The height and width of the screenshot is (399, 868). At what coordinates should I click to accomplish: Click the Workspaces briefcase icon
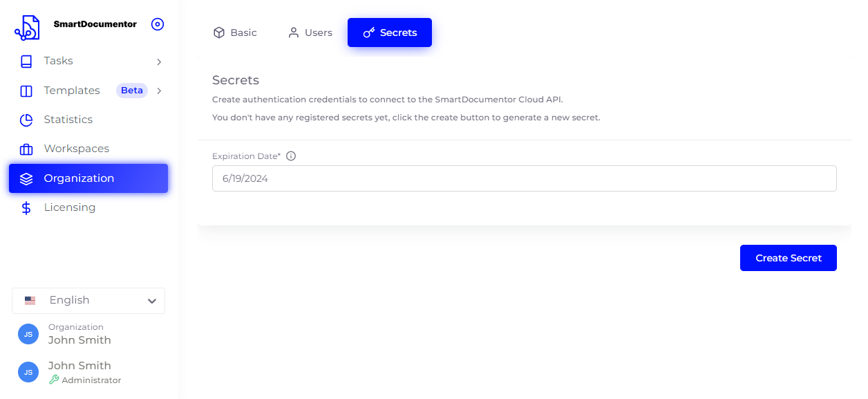[x=26, y=149]
